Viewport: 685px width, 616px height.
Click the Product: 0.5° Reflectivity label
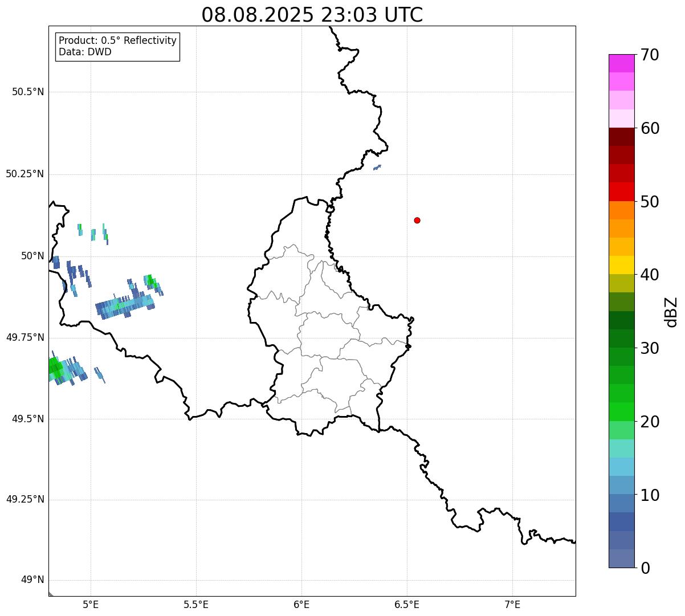pos(117,41)
